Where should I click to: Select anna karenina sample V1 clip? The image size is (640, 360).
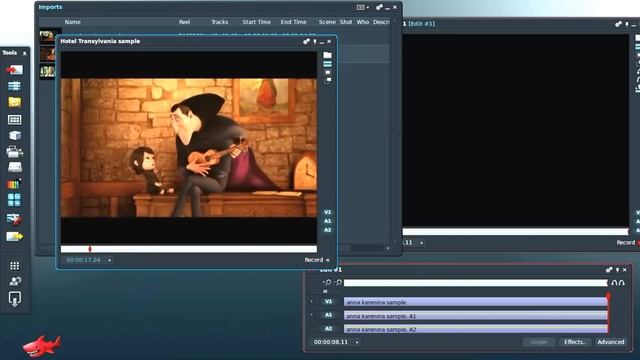pos(476,302)
